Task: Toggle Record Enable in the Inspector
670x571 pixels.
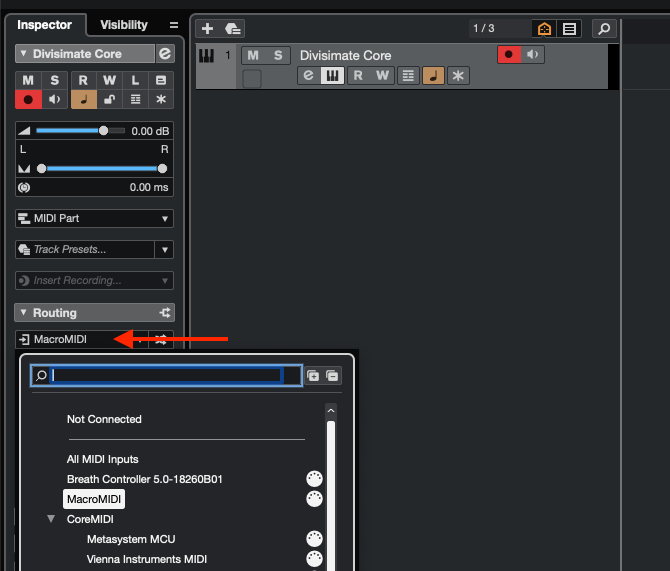Action: (28, 99)
